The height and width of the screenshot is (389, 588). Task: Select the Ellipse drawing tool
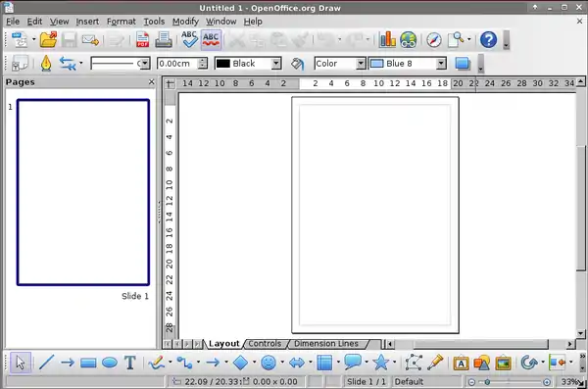(110, 363)
